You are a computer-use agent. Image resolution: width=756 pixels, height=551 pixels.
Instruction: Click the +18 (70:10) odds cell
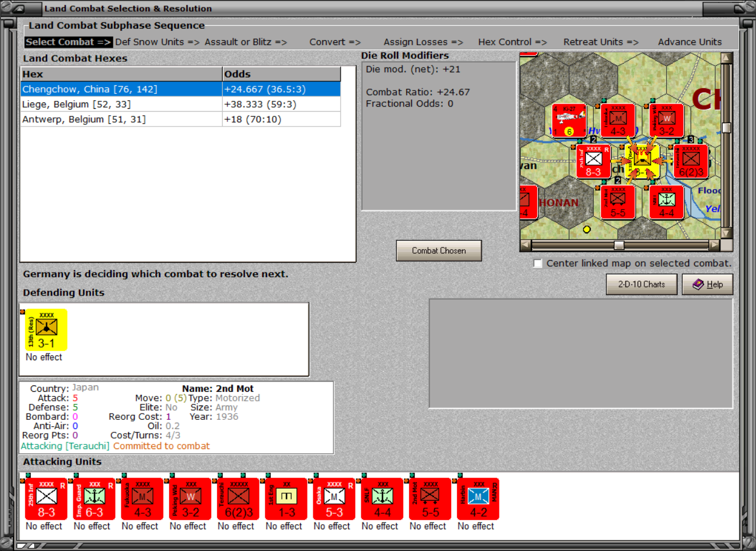pyautogui.click(x=281, y=119)
